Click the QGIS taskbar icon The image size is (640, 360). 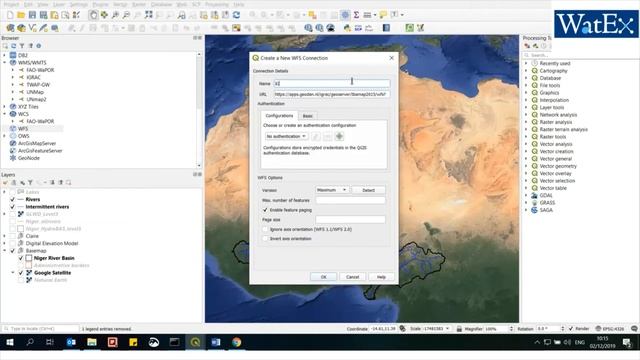click(195, 342)
